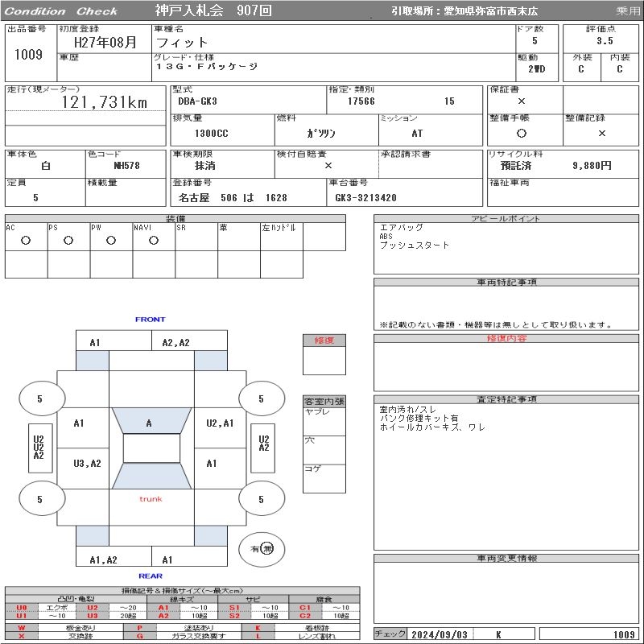The width and height of the screenshot is (644, 644).
Task: Select the rear-left wheel circle
Action: [x=39, y=499]
